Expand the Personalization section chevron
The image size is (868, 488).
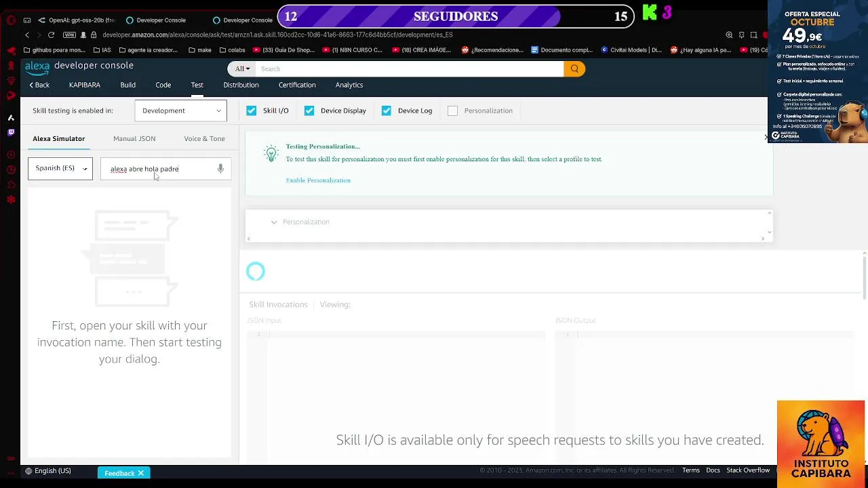pos(274,222)
